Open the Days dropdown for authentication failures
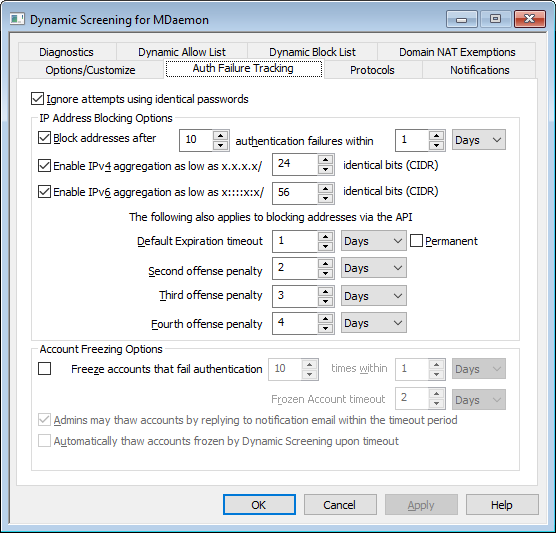 479,140
